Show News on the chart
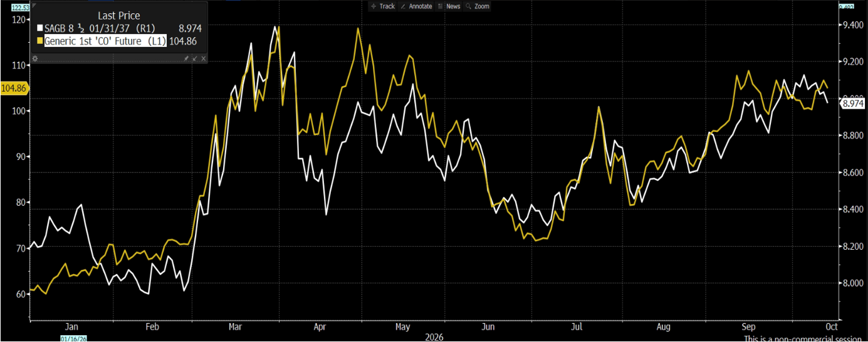868x342 pixels. click(x=449, y=6)
